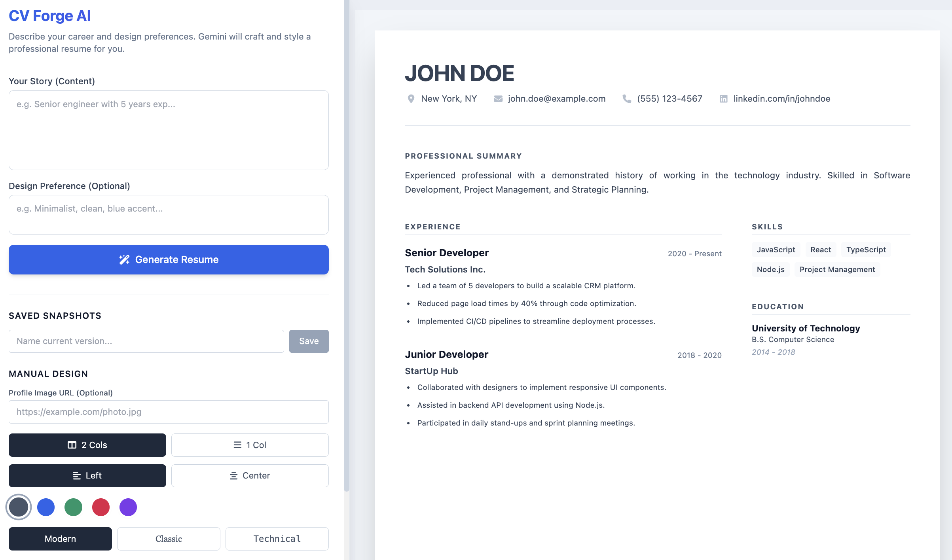
Task: Click the grid icon inside the 2 Cols button
Action: pos(72,445)
